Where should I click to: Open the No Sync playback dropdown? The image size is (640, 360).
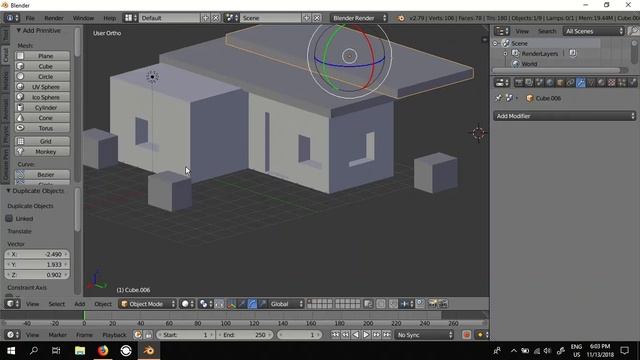click(424, 335)
